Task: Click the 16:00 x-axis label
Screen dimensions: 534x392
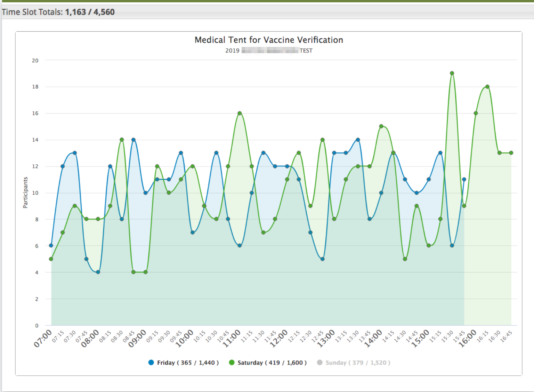Action: tap(468, 338)
